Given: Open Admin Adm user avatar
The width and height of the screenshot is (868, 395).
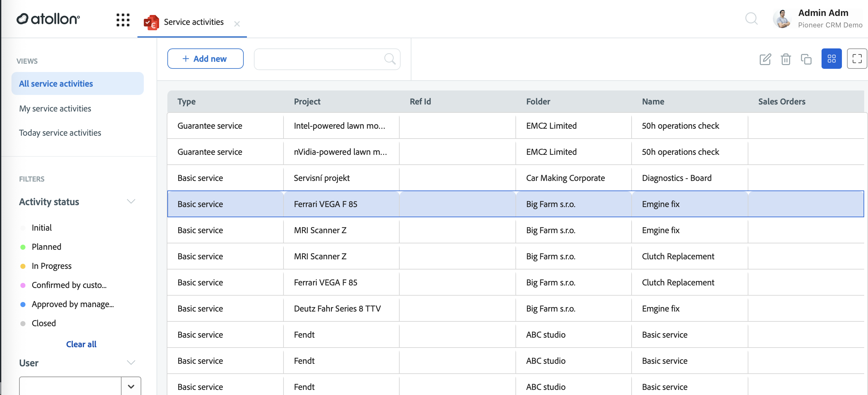Looking at the screenshot, I should [x=782, y=19].
